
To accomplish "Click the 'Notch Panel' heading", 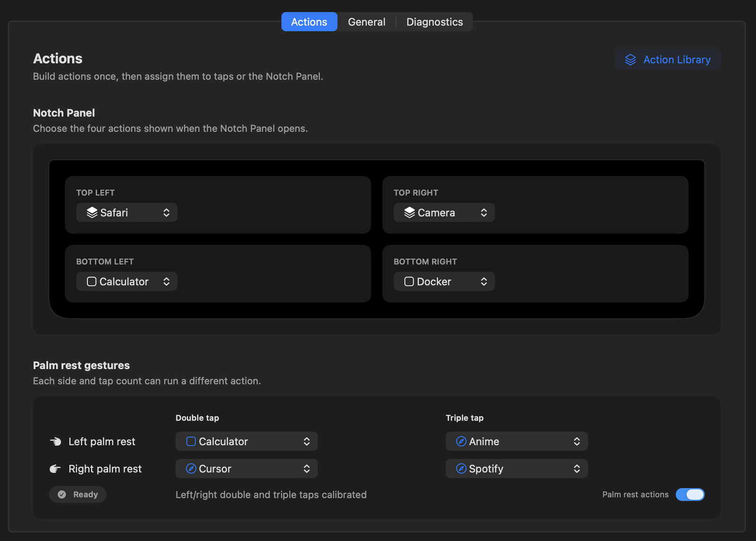I will click(x=64, y=113).
